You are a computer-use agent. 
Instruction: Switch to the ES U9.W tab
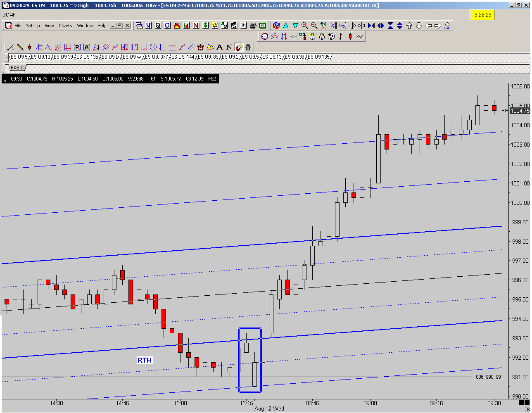click(x=132, y=57)
